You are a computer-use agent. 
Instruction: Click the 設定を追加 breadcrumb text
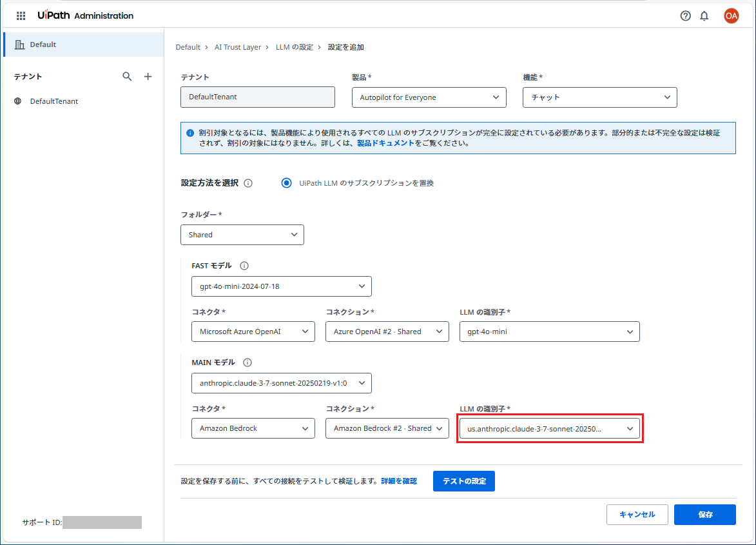coord(345,47)
